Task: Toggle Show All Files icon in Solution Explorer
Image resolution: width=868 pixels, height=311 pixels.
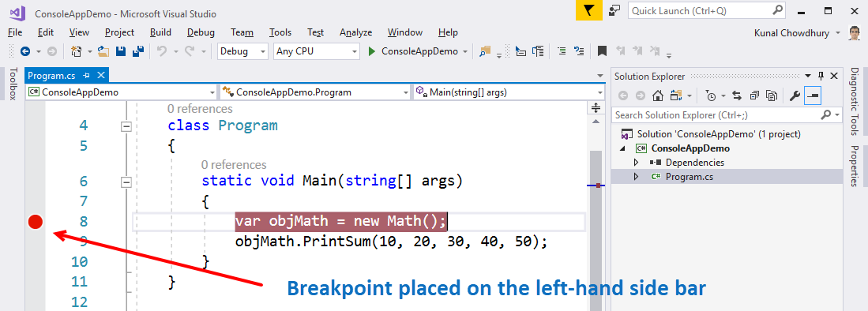Action: (x=772, y=96)
